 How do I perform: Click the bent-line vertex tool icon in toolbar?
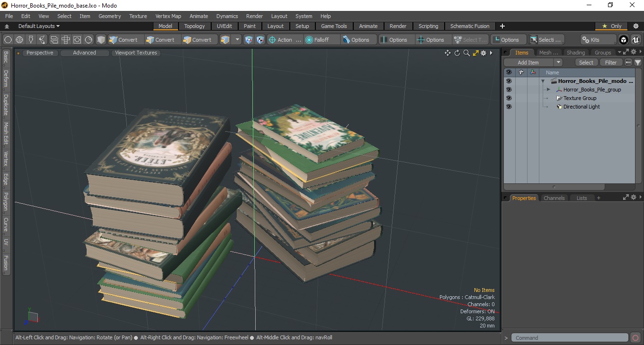click(42, 40)
